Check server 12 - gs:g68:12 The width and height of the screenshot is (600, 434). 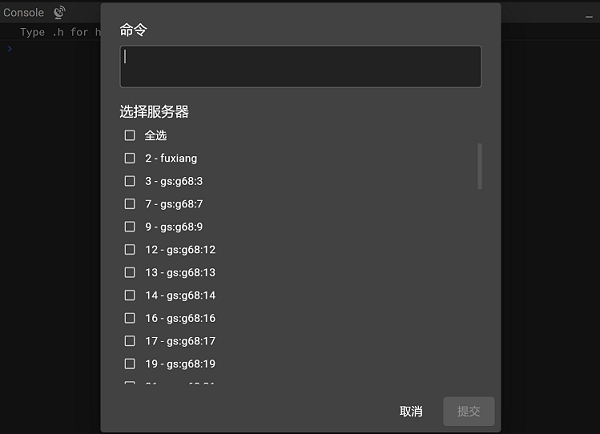[x=130, y=250]
